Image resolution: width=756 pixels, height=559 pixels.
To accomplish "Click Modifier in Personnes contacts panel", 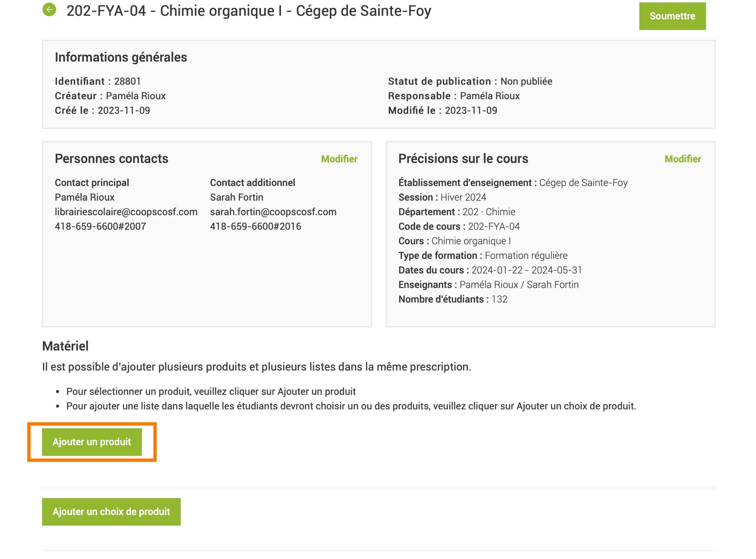I will tap(339, 159).
